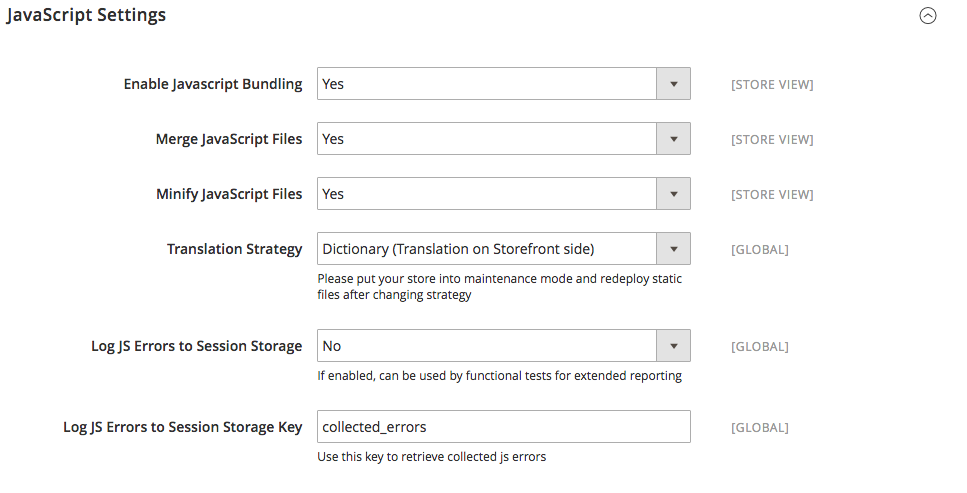
Task: Click the Enable Javascript Bundling dropdown arrow
Action: click(673, 84)
